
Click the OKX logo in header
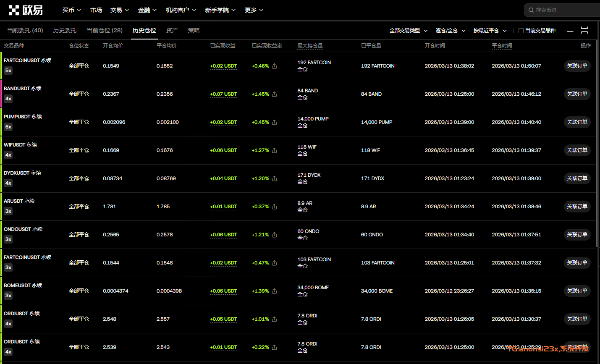pos(26,10)
